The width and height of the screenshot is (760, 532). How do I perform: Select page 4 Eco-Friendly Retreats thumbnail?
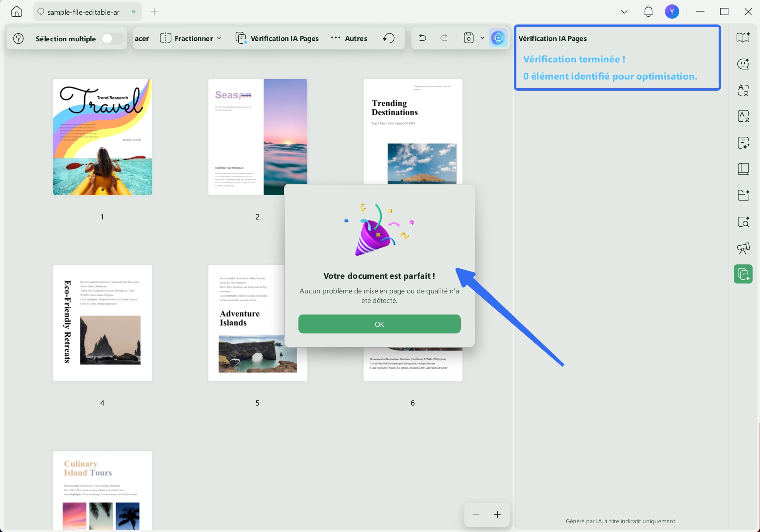coord(103,323)
